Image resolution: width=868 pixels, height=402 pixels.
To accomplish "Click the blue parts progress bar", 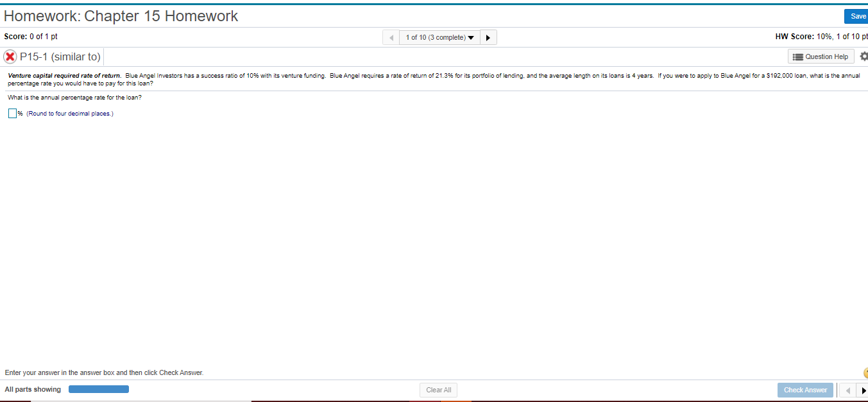I will [x=99, y=389].
